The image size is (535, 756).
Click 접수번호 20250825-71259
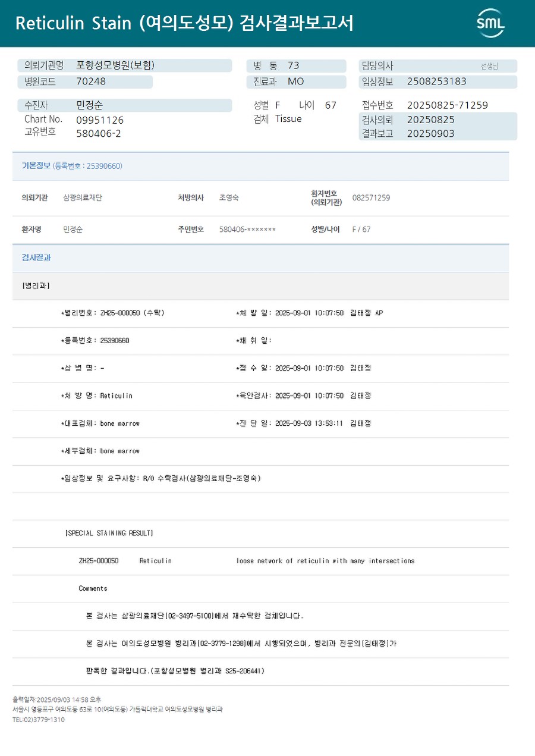448,105
